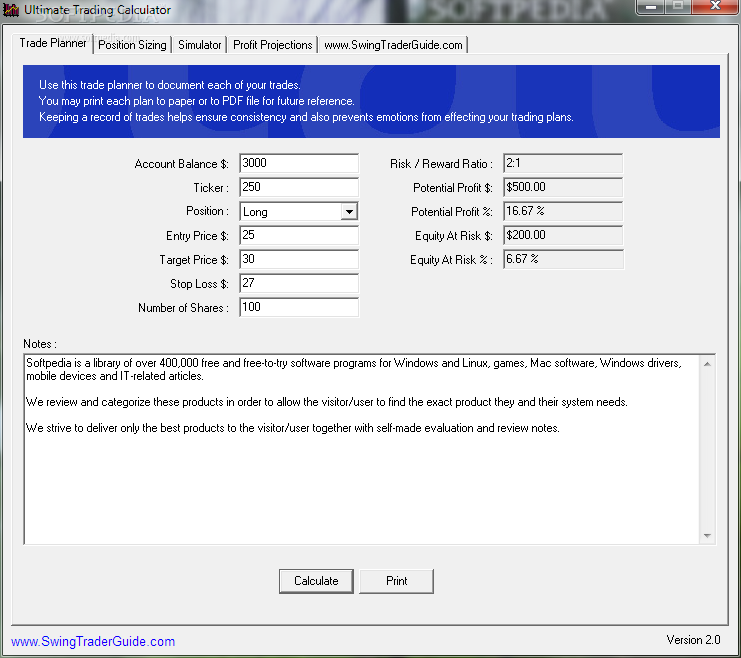Click the Notes scrollbar down arrow
741x658 pixels.
tap(707, 536)
